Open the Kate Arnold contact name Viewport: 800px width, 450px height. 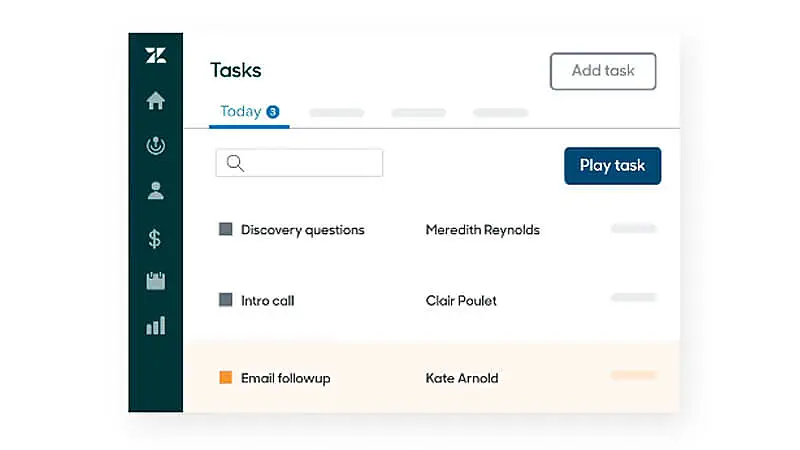click(x=462, y=378)
